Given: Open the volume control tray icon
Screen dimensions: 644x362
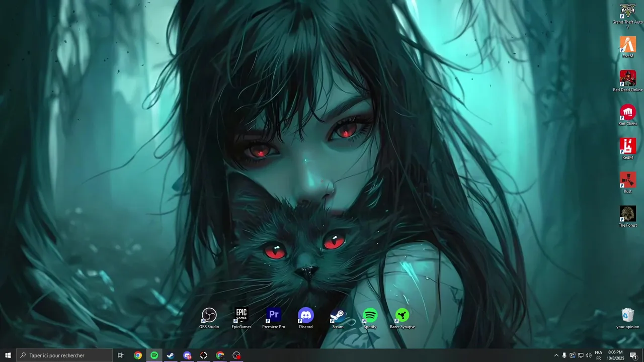Looking at the screenshot, I should click(588, 355).
